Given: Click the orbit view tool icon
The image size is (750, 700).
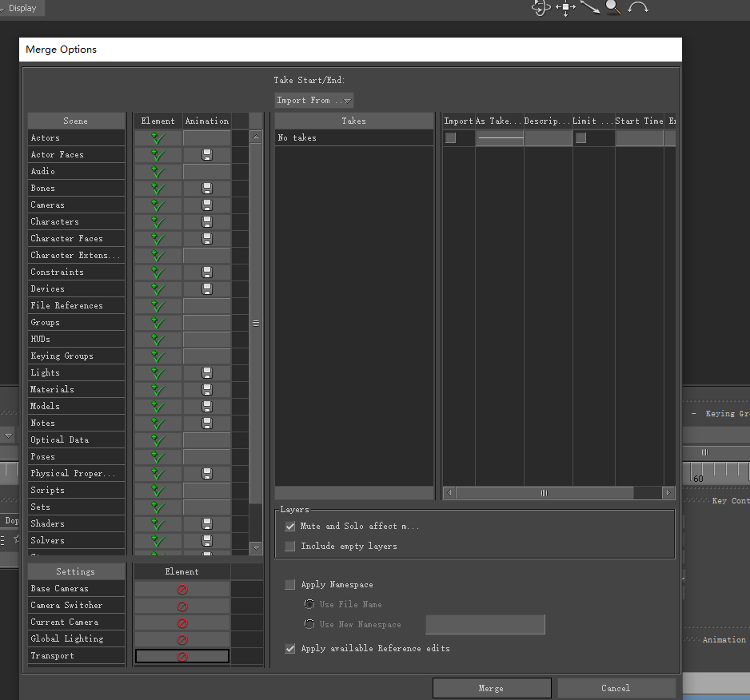Looking at the screenshot, I should (x=541, y=8).
